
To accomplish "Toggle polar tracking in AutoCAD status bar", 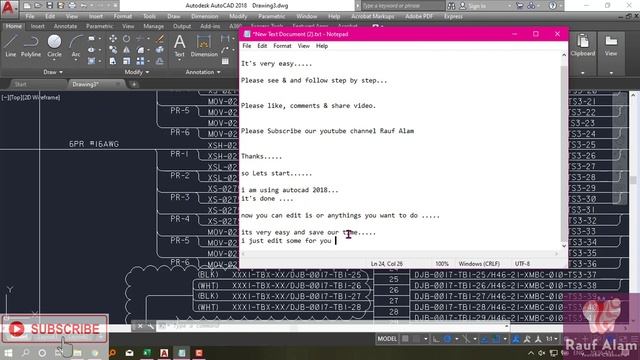I will tap(447, 339).
